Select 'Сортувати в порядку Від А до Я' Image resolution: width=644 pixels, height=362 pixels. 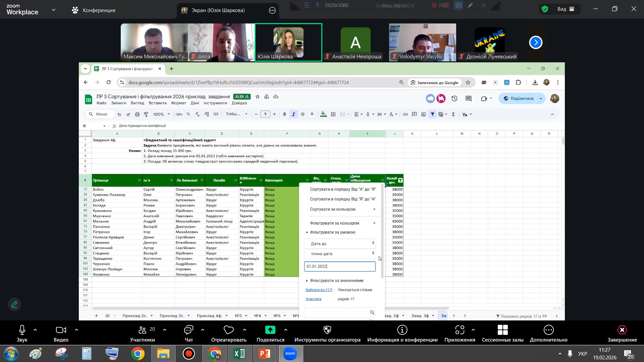pos(342,189)
